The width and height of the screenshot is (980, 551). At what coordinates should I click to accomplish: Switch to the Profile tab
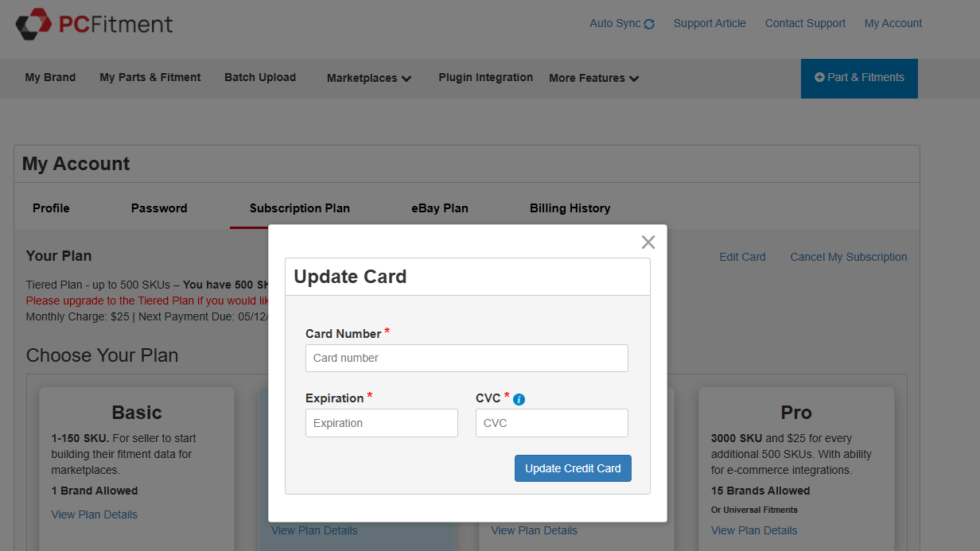pos(50,208)
